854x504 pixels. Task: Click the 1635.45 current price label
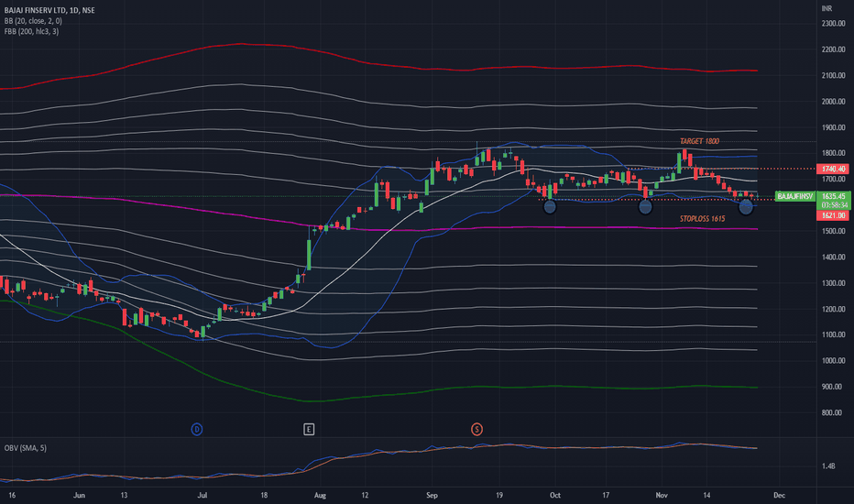(834, 196)
